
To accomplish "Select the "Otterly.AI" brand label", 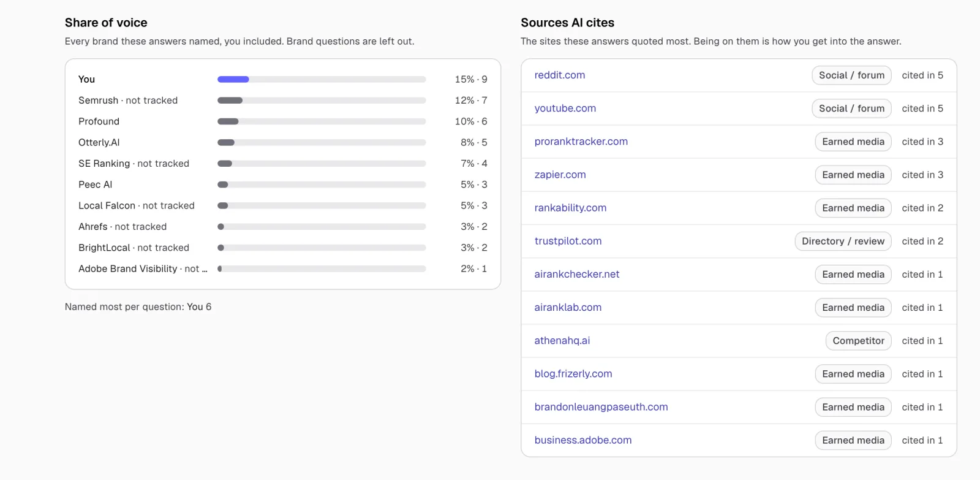I will click(x=99, y=142).
